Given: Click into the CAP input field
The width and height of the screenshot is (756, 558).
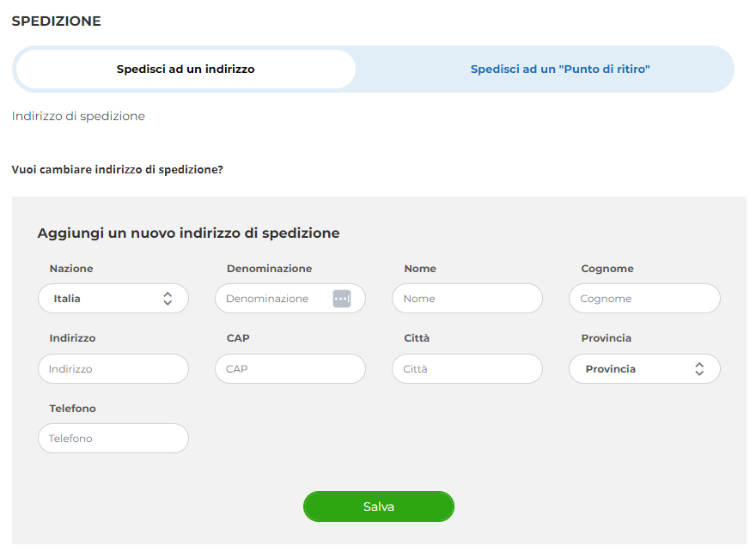Looking at the screenshot, I should point(290,368).
